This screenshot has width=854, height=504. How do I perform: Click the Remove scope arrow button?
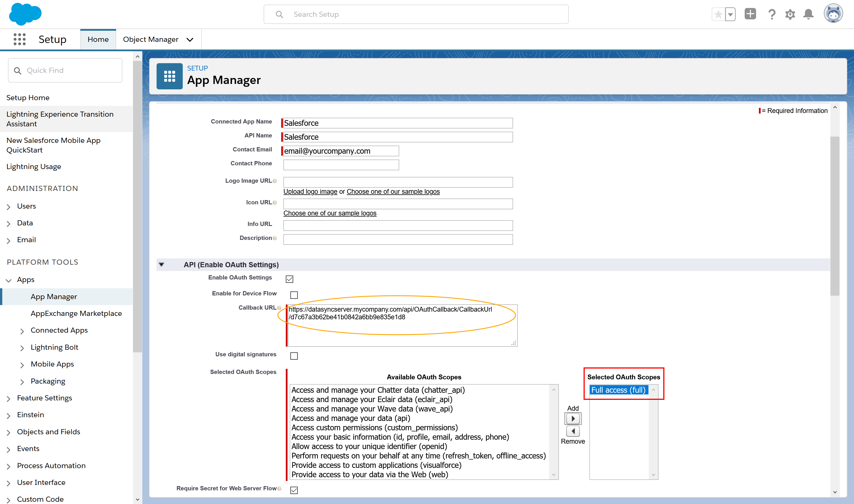(573, 431)
